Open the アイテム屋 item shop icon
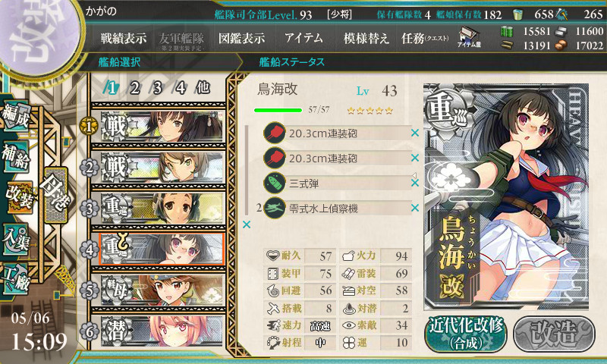 (469, 37)
